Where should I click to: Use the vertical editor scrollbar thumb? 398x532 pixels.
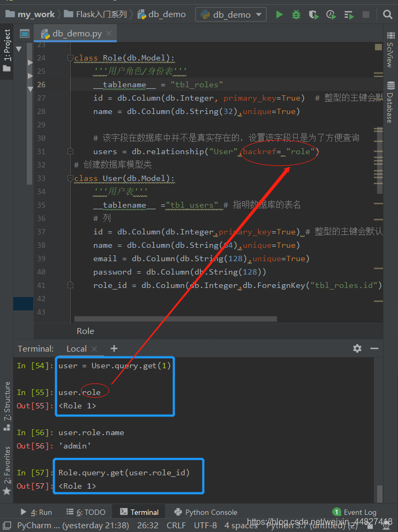pos(379,159)
